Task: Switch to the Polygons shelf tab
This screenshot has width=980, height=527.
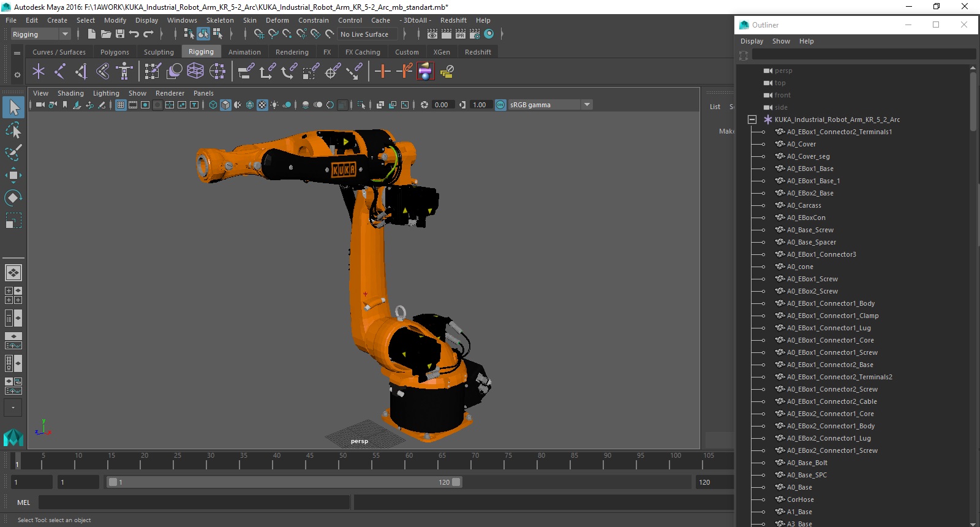Action: 115,52
